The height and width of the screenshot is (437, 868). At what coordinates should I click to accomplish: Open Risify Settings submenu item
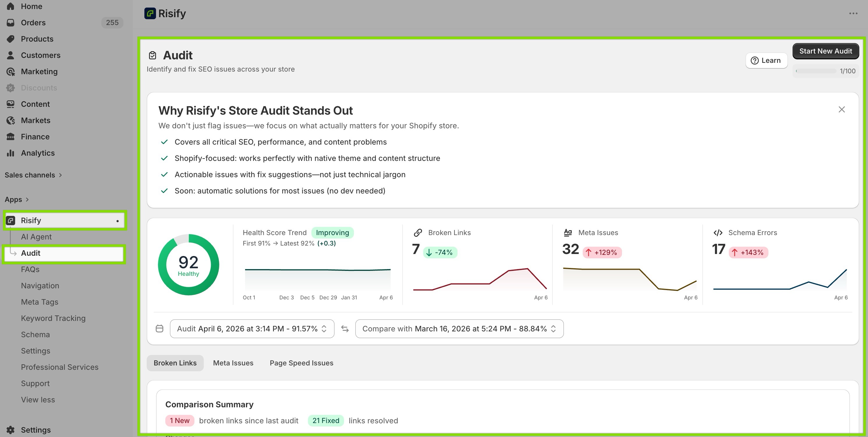coord(36,351)
